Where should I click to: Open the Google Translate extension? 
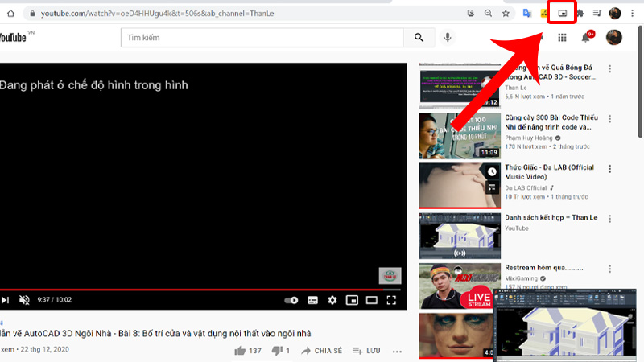[x=527, y=14]
